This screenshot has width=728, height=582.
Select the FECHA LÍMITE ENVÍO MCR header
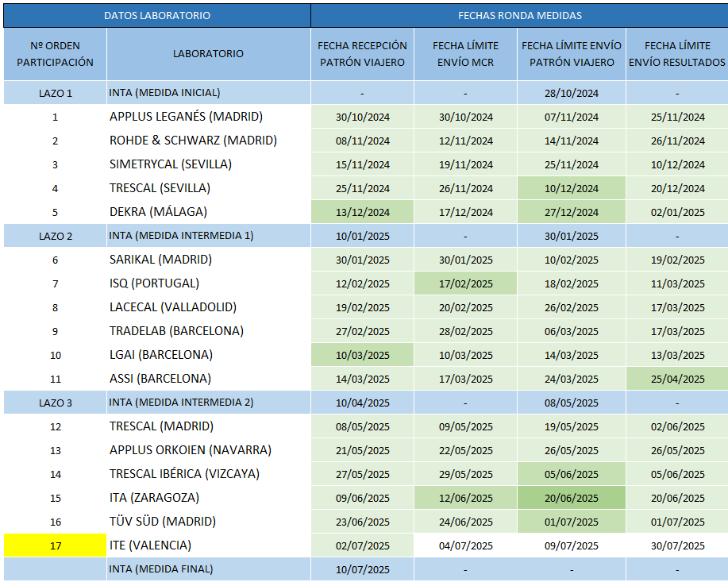tap(465, 54)
